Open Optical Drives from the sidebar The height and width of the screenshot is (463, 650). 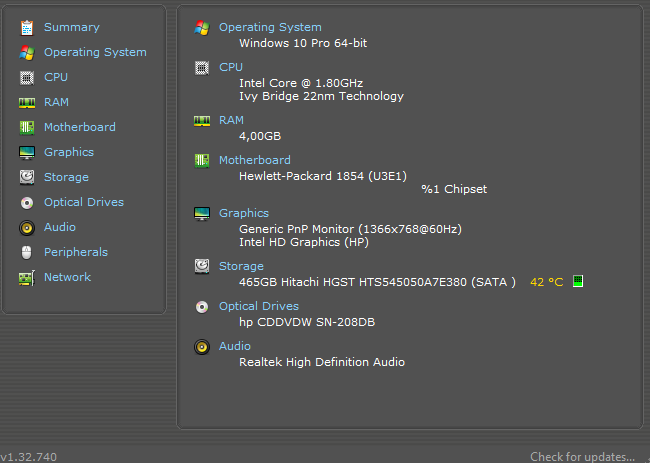tap(84, 202)
